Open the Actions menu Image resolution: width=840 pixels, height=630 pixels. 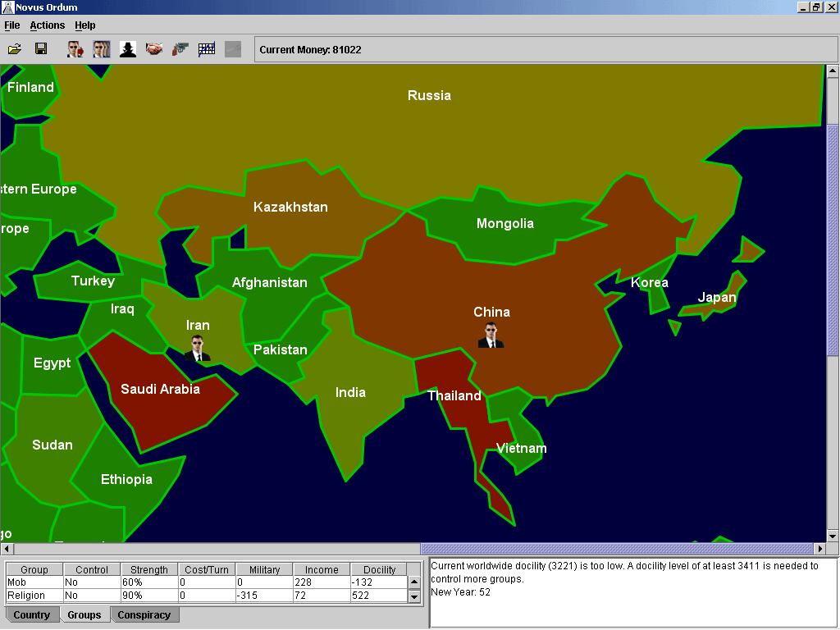point(47,25)
